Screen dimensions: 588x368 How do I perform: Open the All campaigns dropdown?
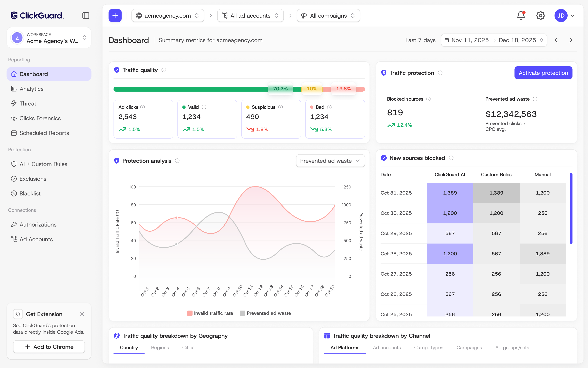coord(328,16)
